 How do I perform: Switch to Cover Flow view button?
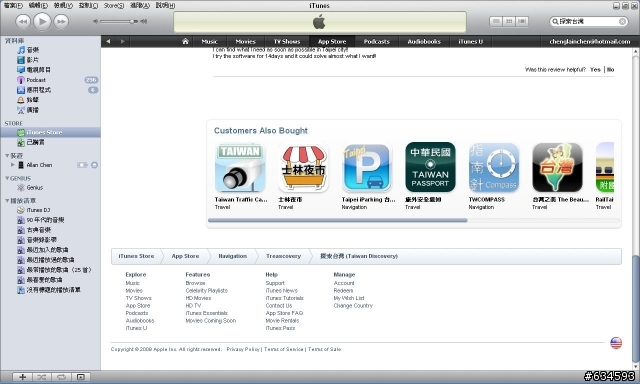point(522,21)
